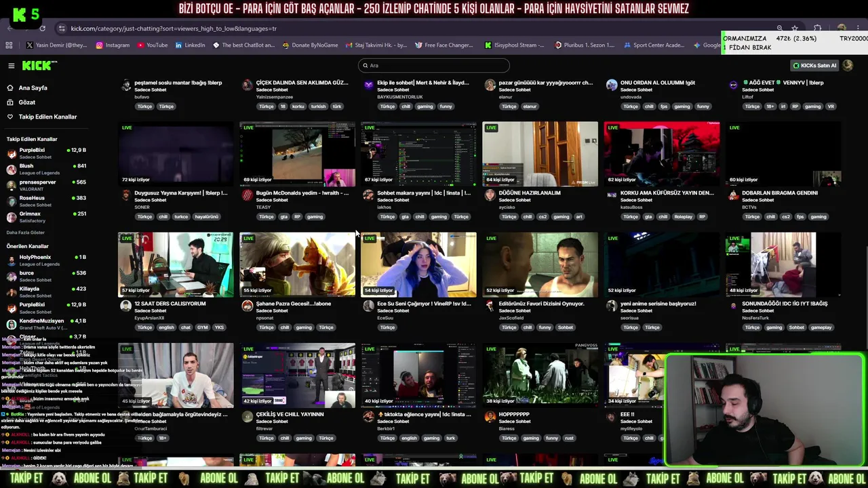The width and height of the screenshot is (868, 488).
Task: Open the Donate ByNoGame bookmark
Action: pos(310,45)
